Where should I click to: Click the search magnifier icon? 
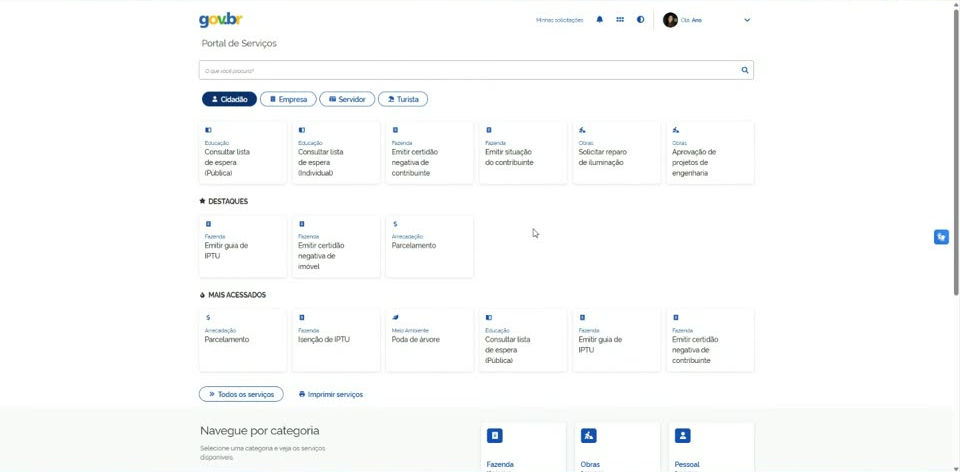tap(745, 70)
